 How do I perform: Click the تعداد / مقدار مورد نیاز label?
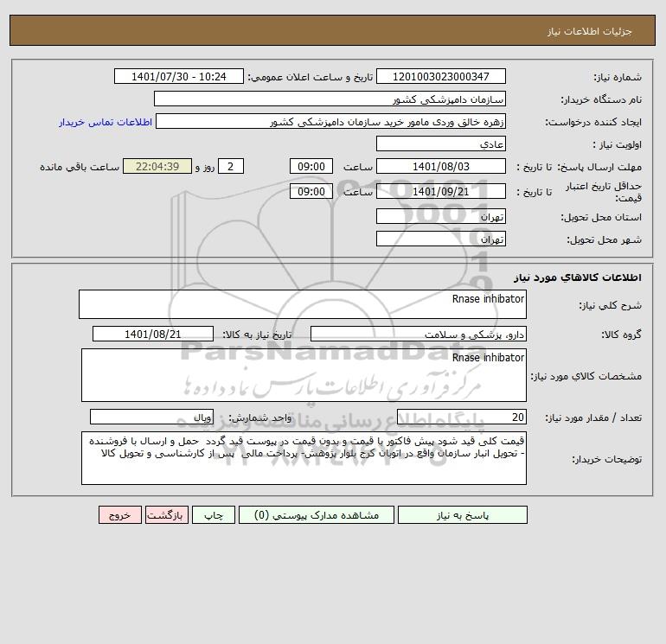[593, 418]
